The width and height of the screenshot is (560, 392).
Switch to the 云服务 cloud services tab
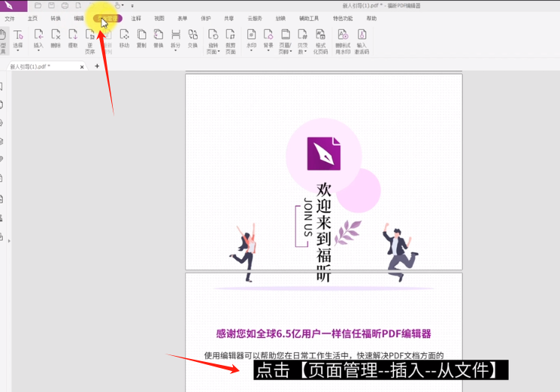[x=255, y=19]
